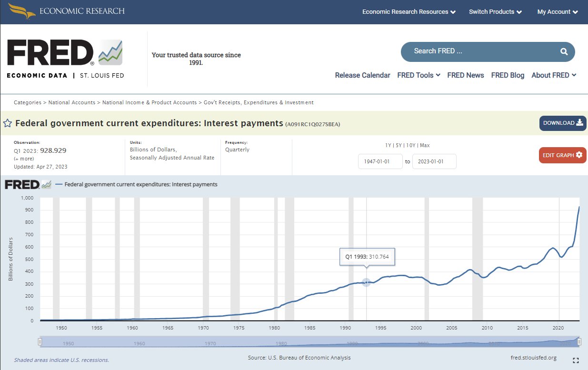
Task: Click the Updated: Apr 27, 2023 text
Action: tap(40, 167)
